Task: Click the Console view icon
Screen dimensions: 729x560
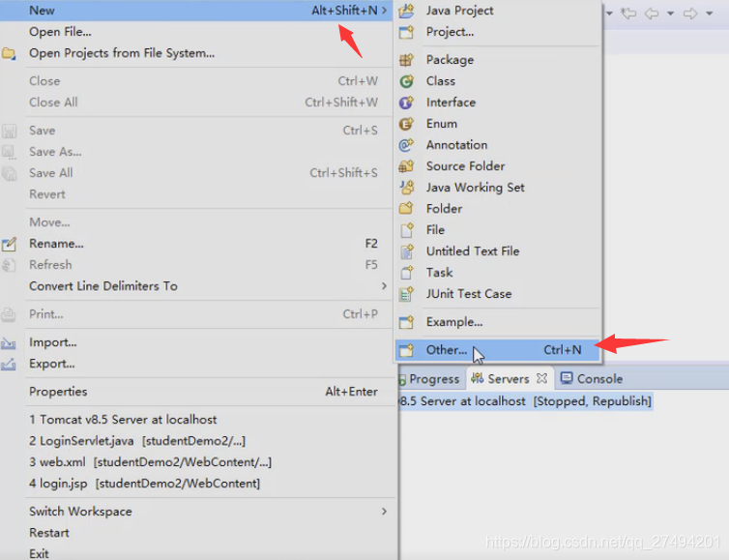Action: click(567, 378)
